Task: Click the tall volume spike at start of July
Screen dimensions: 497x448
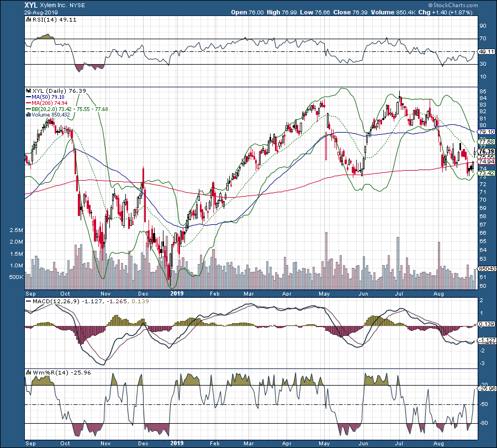Action: tap(398, 263)
